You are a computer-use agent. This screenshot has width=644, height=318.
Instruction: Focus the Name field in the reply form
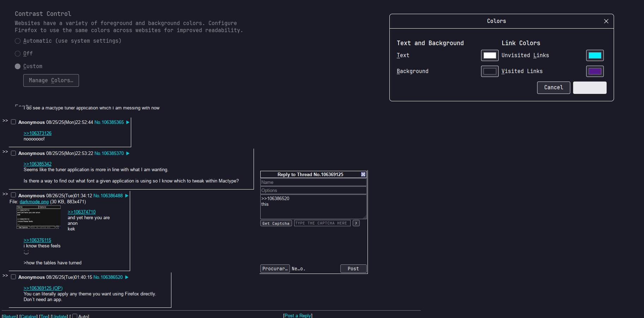pos(314,182)
